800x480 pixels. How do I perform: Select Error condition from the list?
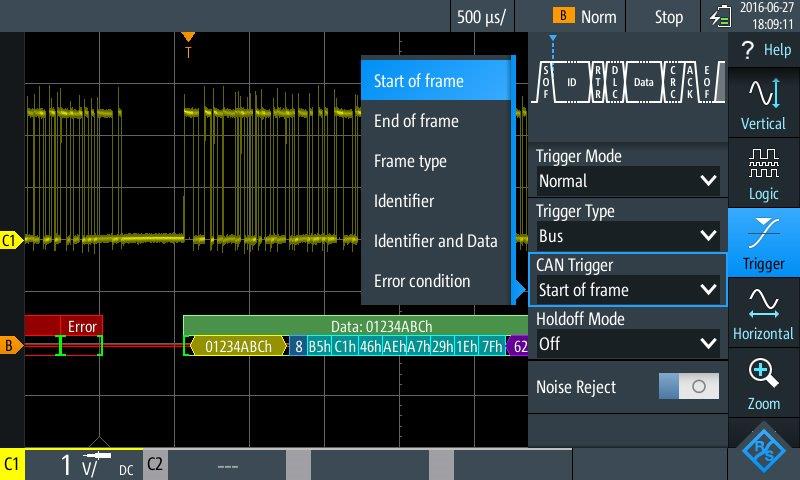click(x=421, y=281)
